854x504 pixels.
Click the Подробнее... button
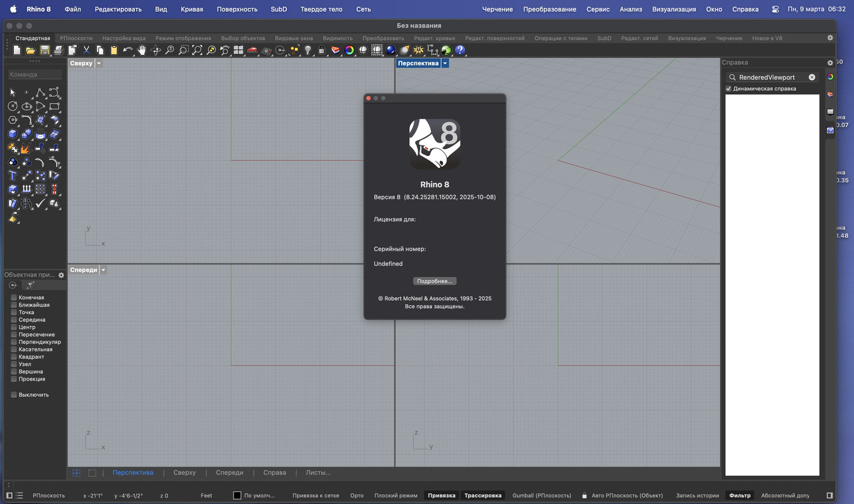[x=435, y=281]
